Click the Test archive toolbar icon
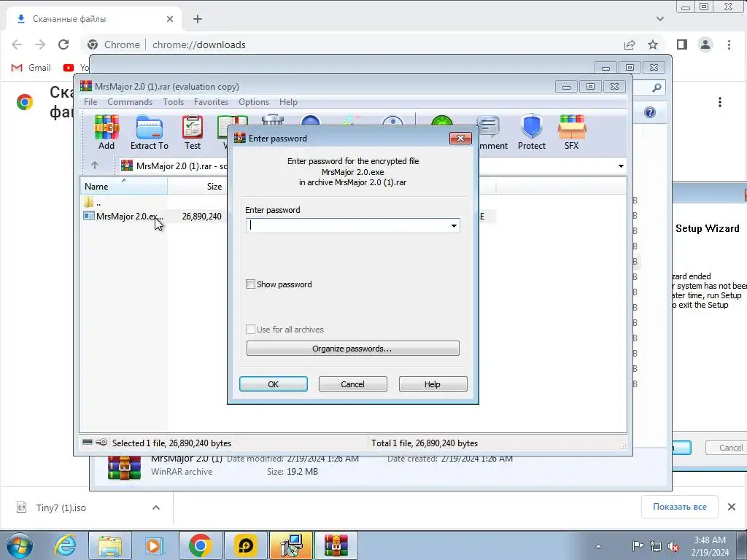This screenshot has height=560, width=747. pyautogui.click(x=193, y=133)
